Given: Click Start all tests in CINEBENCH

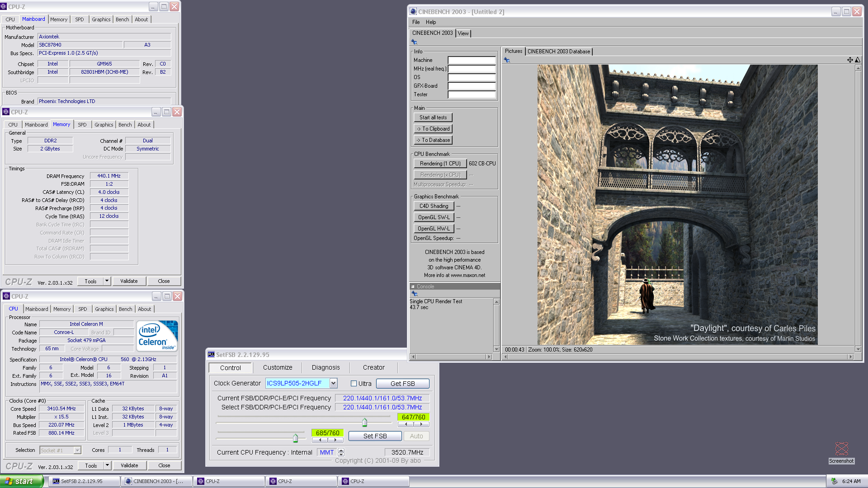Looking at the screenshot, I should 433,117.
